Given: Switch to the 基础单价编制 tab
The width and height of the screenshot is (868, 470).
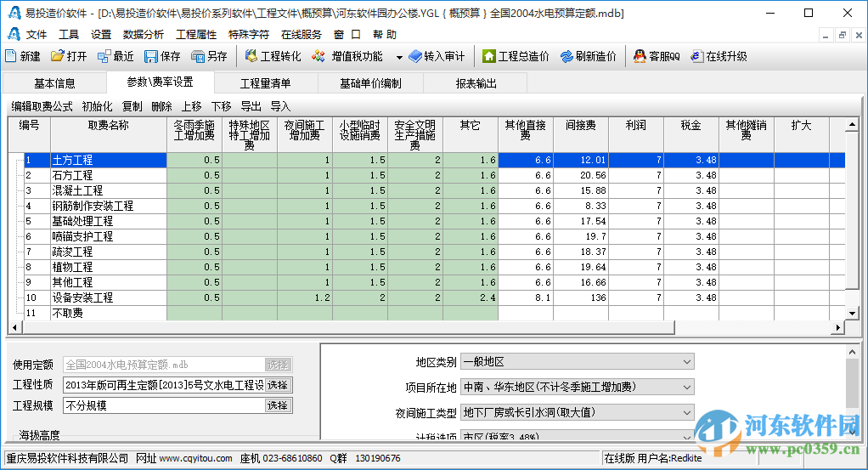Looking at the screenshot, I should [x=370, y=83].
